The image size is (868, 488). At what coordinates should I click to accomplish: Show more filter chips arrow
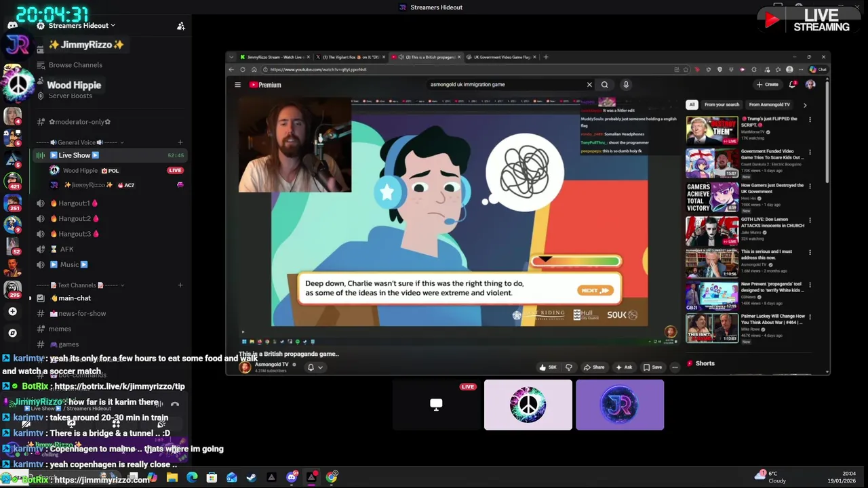coord(805,105)
